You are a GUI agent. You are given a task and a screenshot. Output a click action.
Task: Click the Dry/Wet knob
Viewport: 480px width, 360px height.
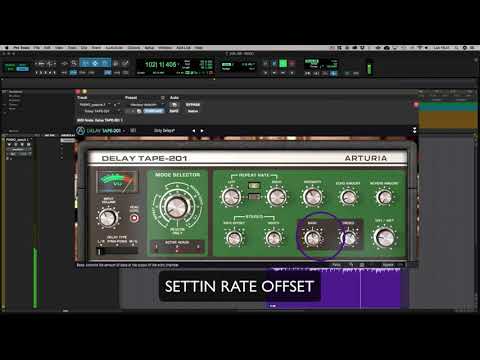click(384, 237)
